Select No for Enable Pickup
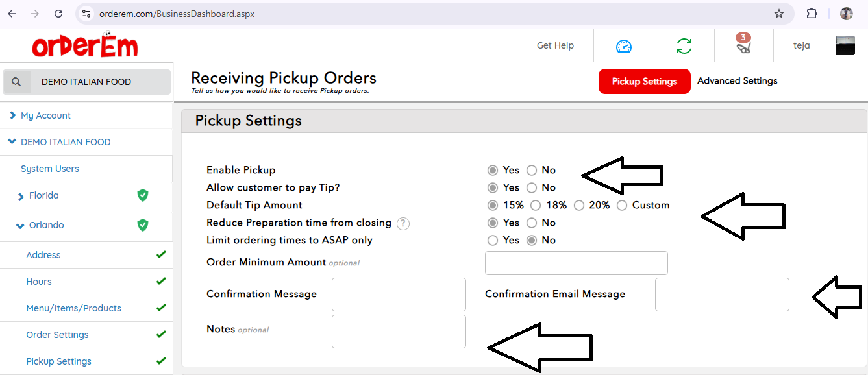 (x=532, y=170)
